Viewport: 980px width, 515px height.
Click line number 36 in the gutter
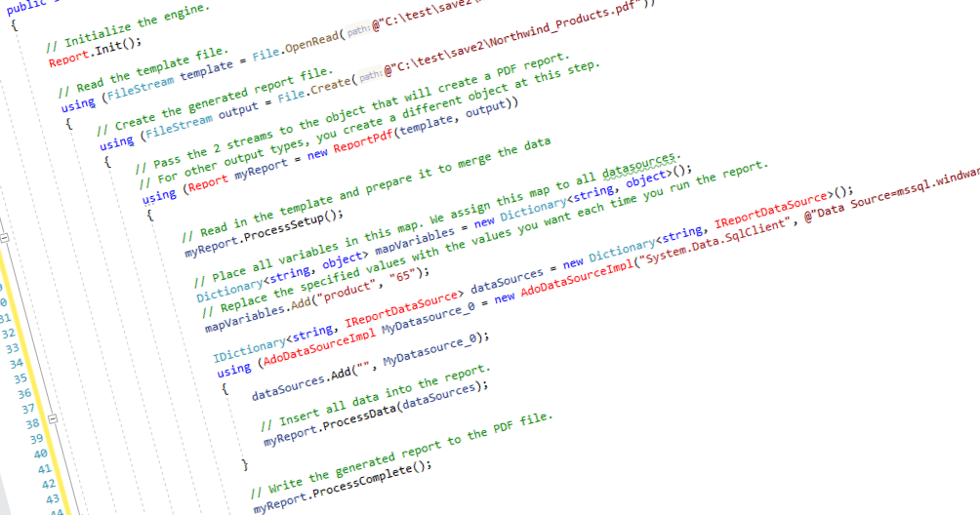[24, 394]
